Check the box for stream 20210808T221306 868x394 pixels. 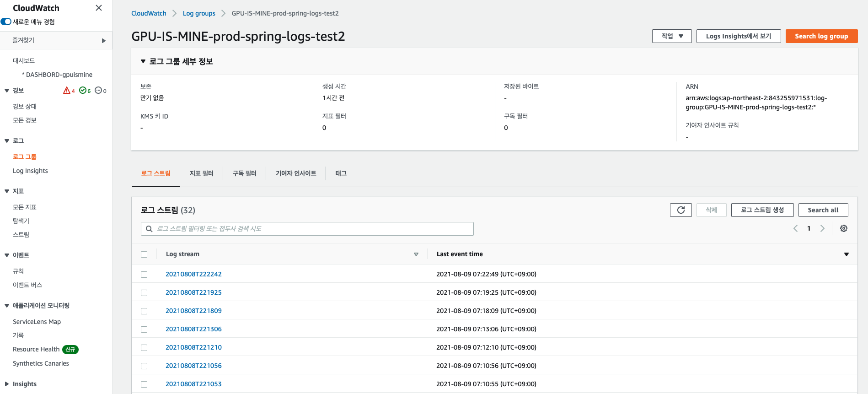(144, 329)
